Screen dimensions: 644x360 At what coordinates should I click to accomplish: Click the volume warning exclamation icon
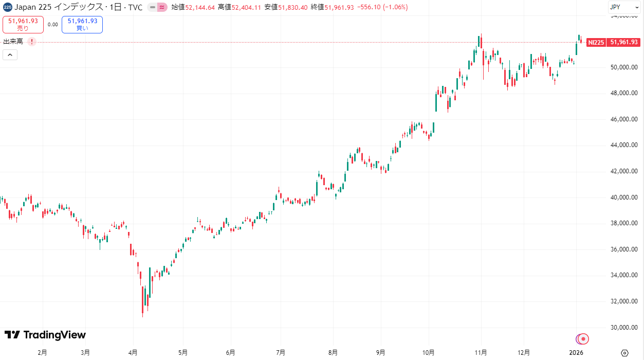pyautogui.click(x=32, y=42)
